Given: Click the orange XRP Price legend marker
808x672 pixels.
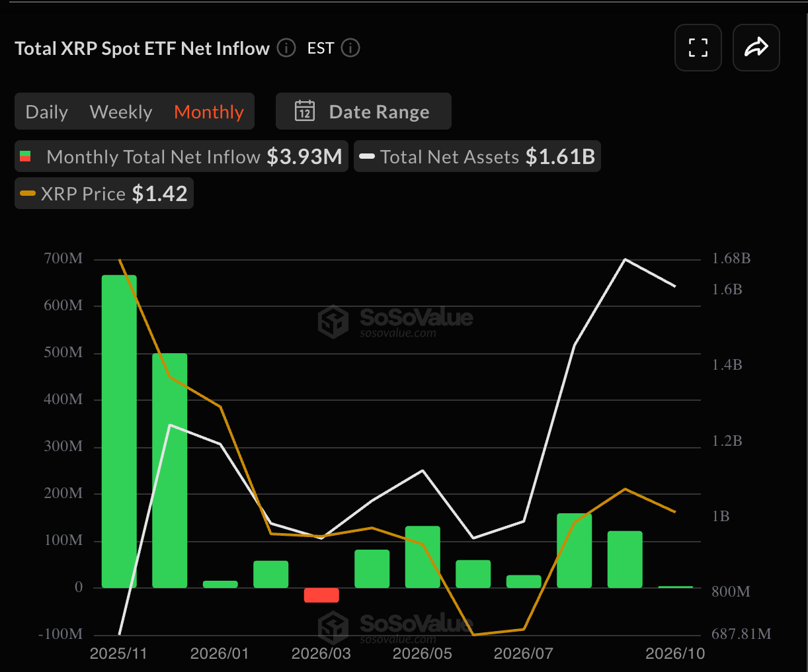Looking at the screenshot, I should tap(28, 194).
